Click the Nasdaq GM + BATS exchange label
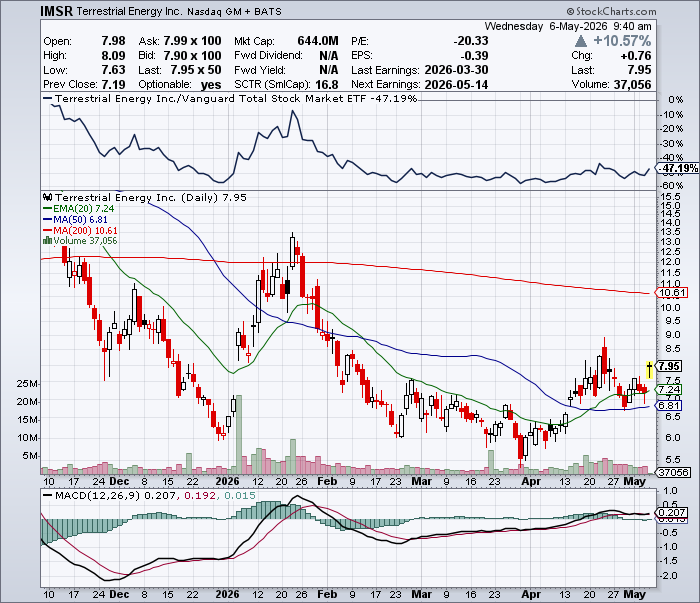Viewport: 700px width, 603px height. [x=234, y=12]
